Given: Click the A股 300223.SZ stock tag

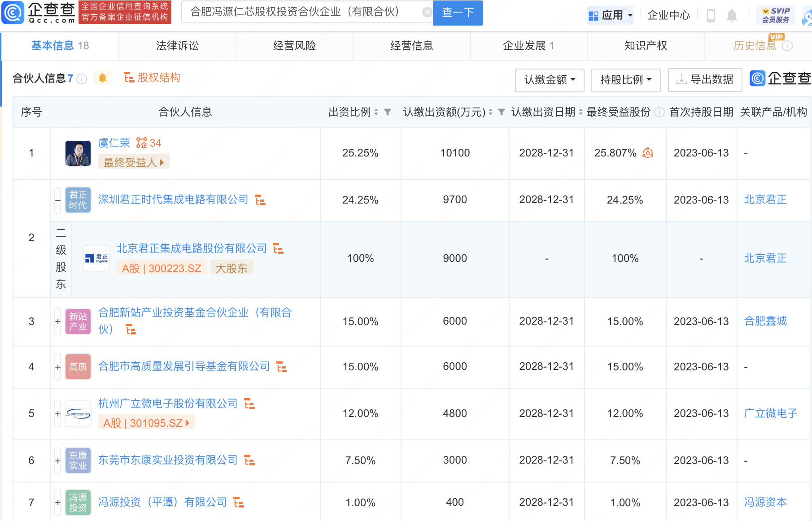Looking at the screenshot, I should (x=162, y=268).
